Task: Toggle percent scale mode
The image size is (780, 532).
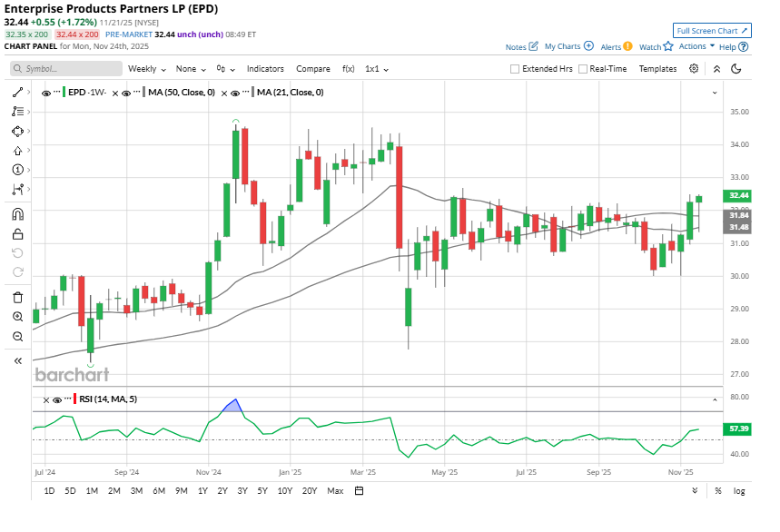Action: (718, 491)
